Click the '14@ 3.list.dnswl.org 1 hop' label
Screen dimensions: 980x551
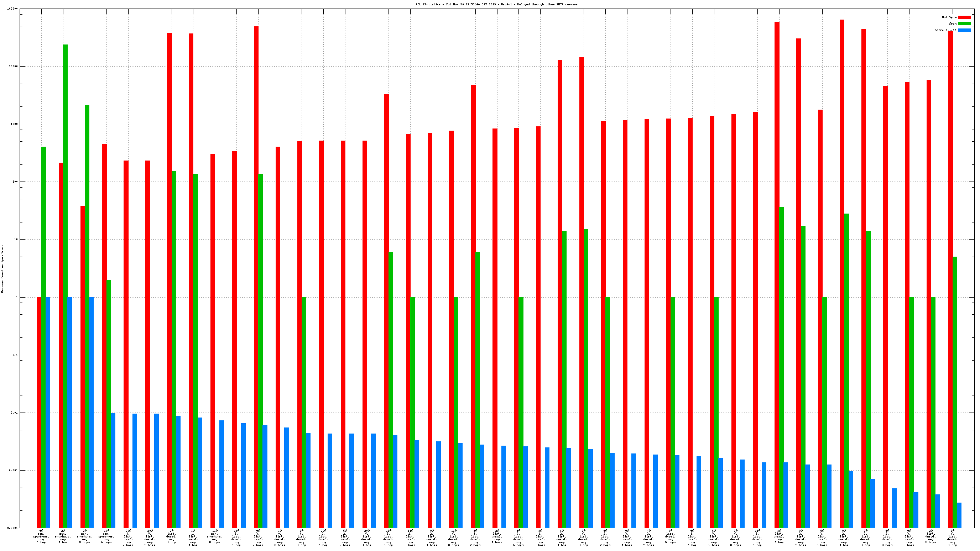tap(236, 538)
